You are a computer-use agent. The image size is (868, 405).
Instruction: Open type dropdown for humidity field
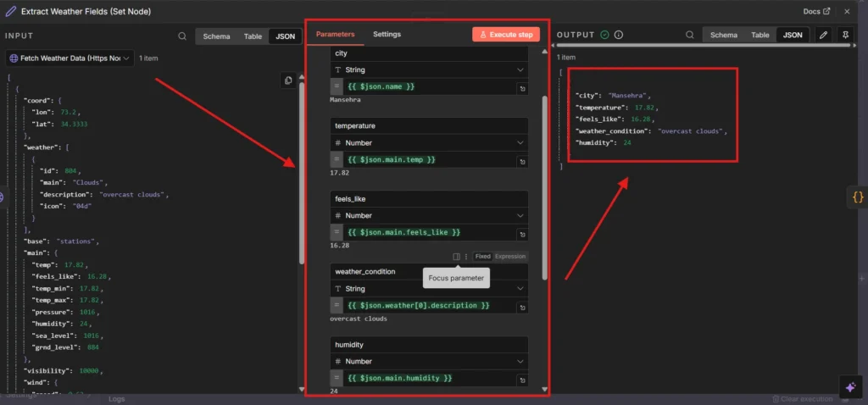[429, 361]
